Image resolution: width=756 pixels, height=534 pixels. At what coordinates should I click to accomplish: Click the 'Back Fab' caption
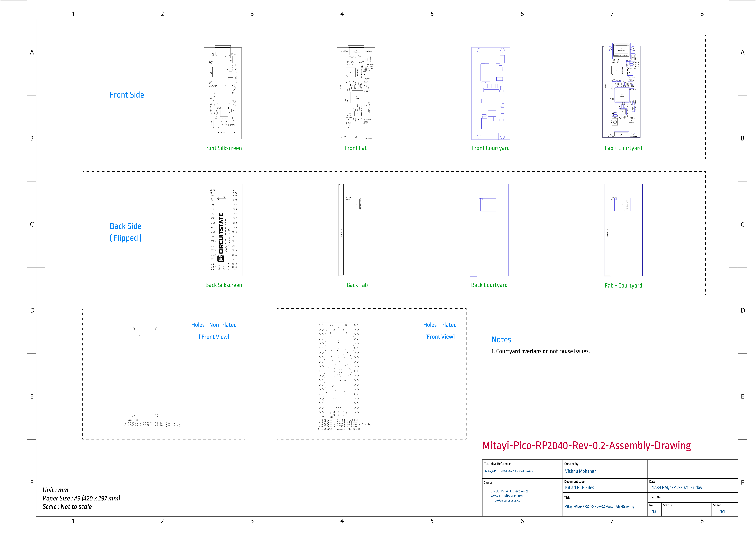click(x=357, y=285)
